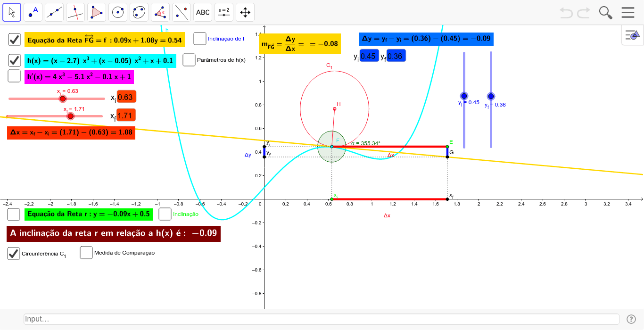Image resolution: width=644 pixels, height=330 pixels.
Task: Click the green xi point on the x-axis
Action: coord(332,199)
